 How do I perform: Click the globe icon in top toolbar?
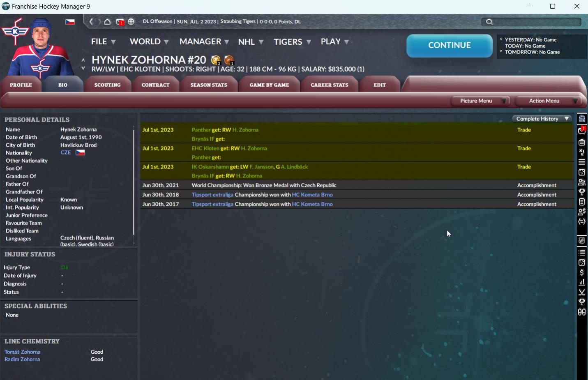[131, 22]
